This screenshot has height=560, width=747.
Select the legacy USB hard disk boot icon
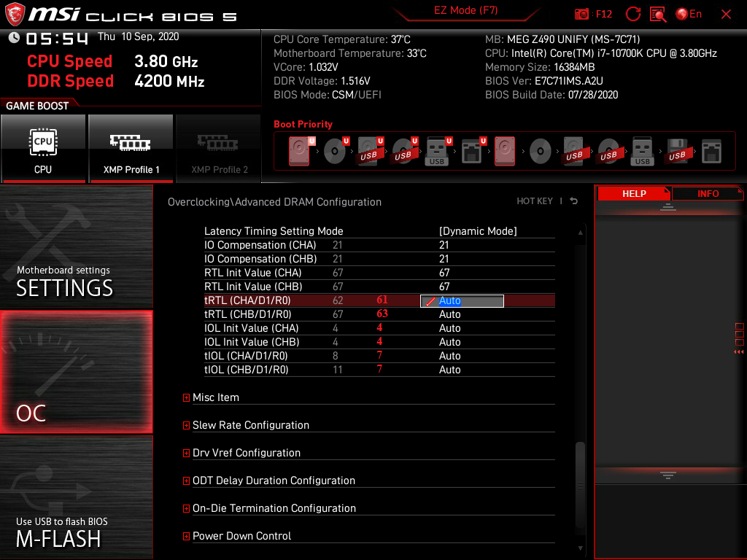tap(574, 152)
